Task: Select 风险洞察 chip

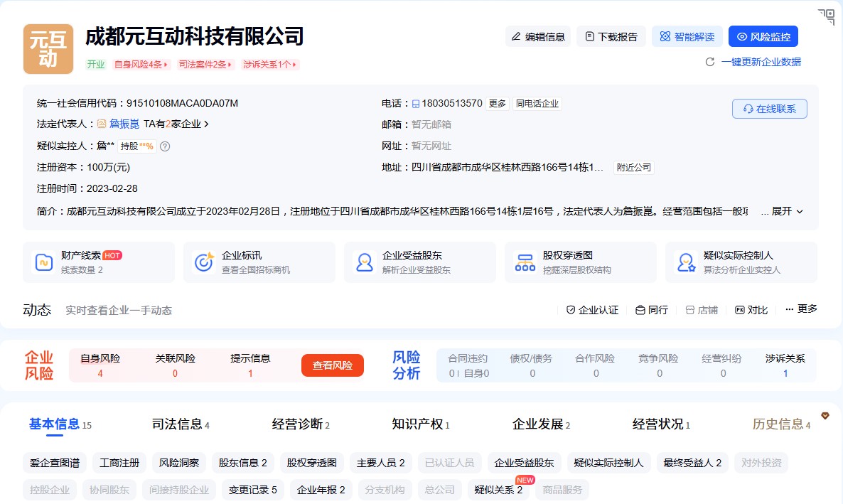Action: (179, 463)
